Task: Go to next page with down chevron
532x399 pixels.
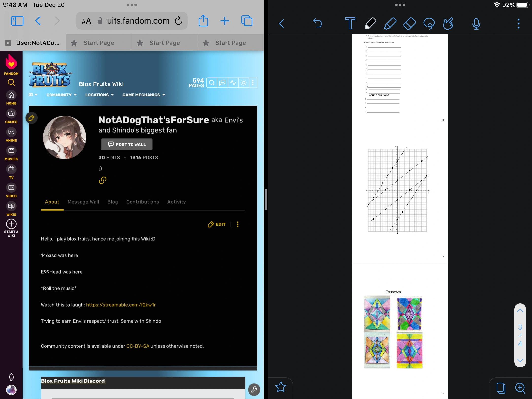Action: (x=520, y=360)
